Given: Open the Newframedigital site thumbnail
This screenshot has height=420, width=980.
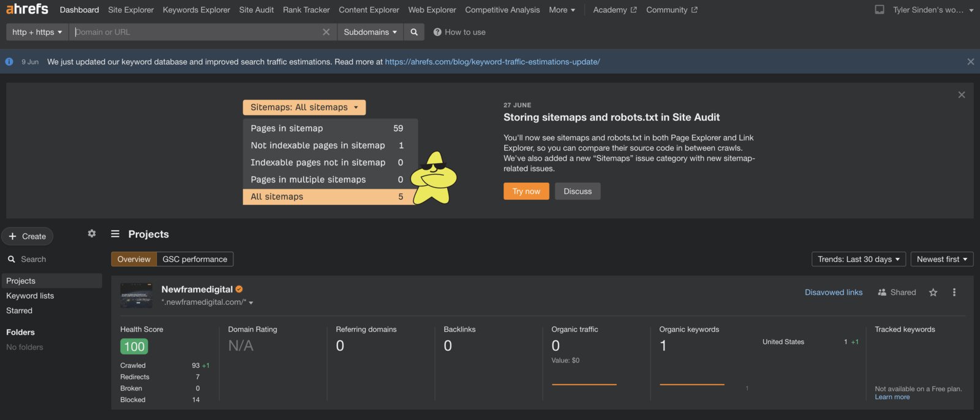Looking at the screenshot, I should 137,296.
